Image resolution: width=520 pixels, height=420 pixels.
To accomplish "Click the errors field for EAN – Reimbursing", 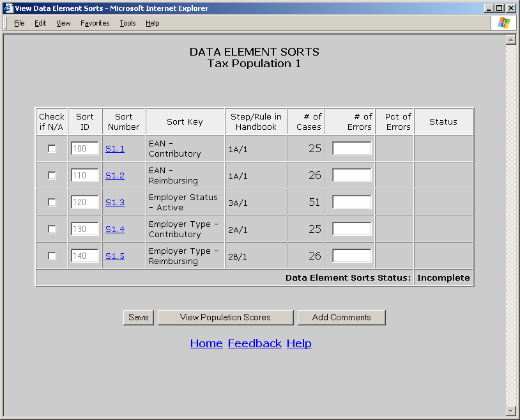I will point(351,175).
